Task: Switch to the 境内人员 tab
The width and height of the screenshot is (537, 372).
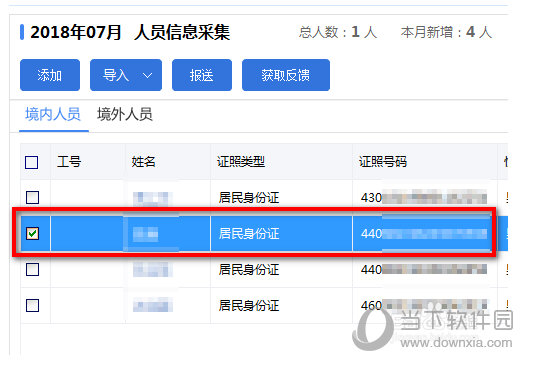Action: pyautogui.click(x=53, y=114)
